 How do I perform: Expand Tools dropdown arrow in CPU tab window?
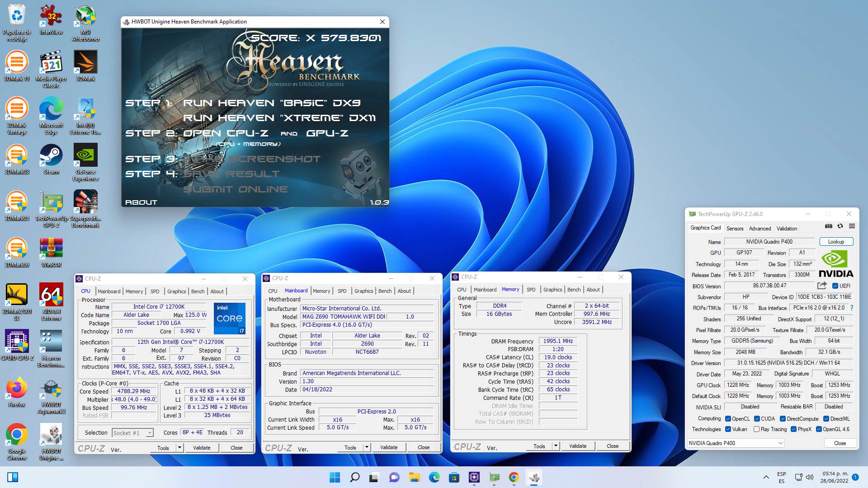click(x=179, y=448)
